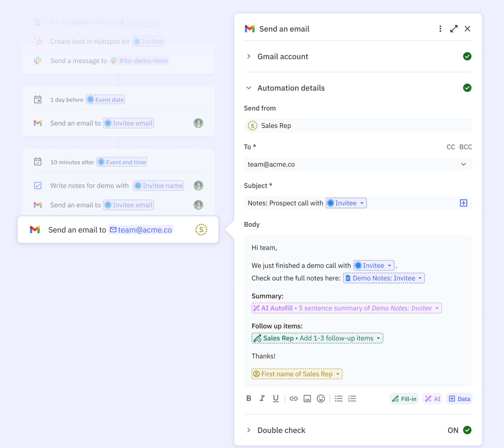Expand the email panel to full size
504x448 pixels.
tap(454, 29)
